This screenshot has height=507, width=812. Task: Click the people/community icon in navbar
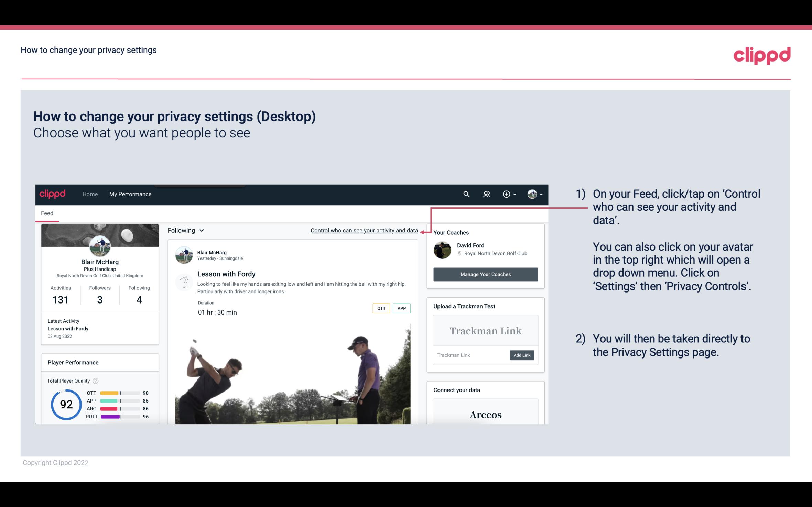[487, 194]
